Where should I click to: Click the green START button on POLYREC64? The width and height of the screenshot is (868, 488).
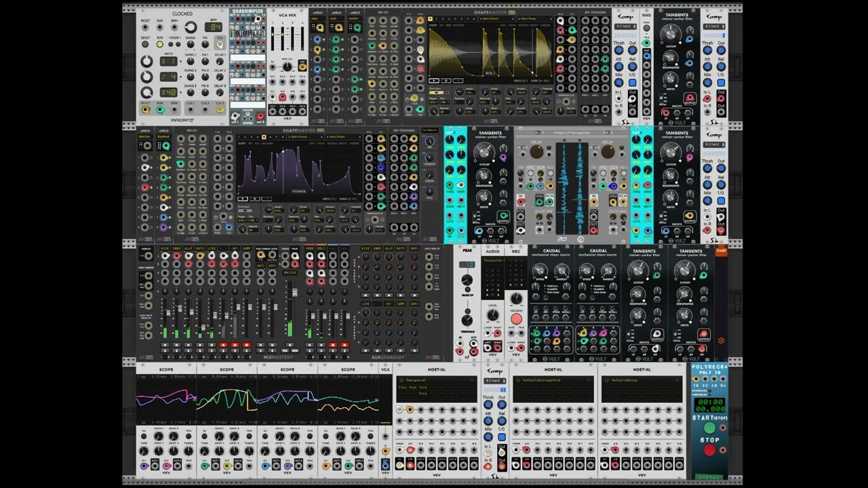coord(709,428)
